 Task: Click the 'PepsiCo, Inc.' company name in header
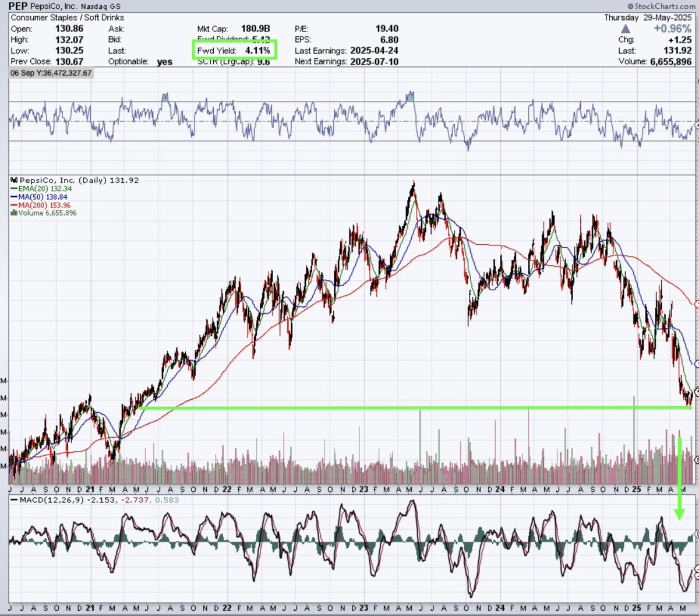54,7
